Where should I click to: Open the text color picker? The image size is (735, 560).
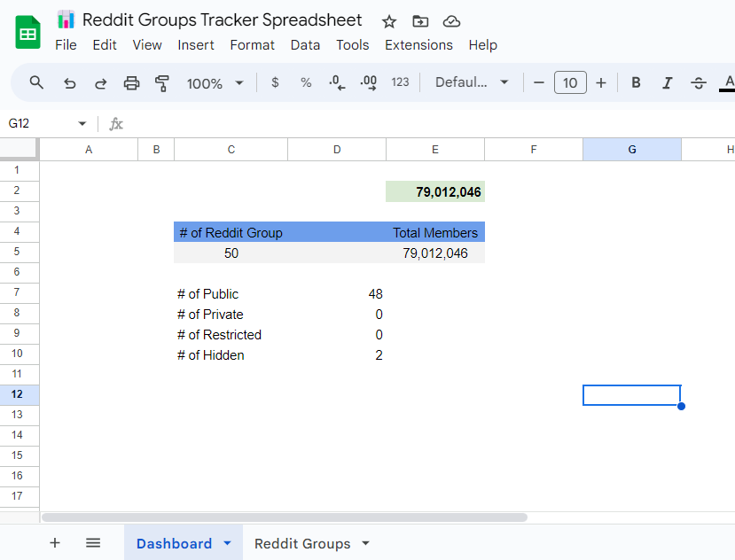(728, 83)
